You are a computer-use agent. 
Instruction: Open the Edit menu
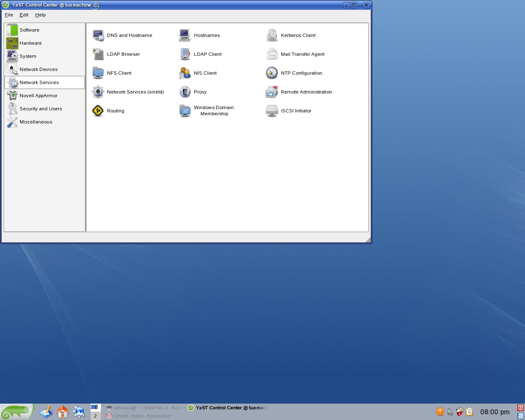24,15
